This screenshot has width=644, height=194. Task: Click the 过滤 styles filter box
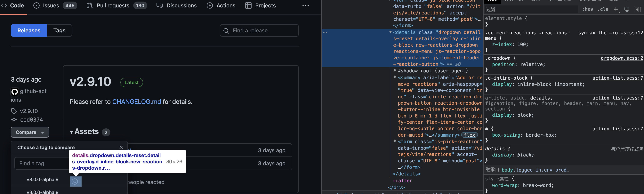tap(531, 10)
